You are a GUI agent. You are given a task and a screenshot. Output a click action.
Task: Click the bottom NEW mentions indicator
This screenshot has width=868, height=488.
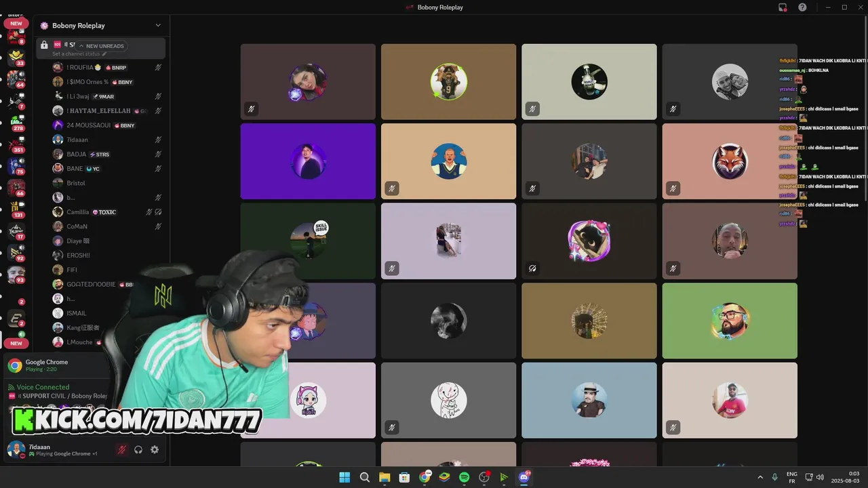click(16, 344)
